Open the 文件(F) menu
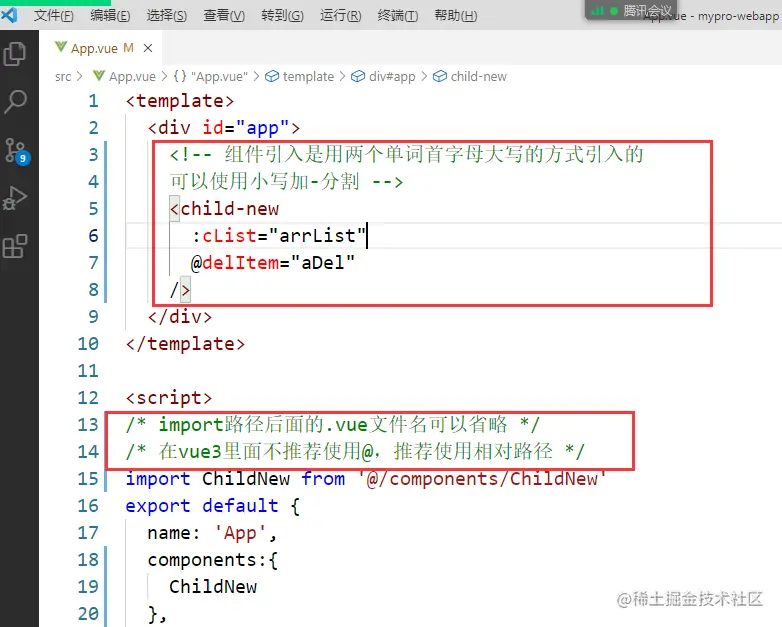The image size is (782, 627). coord(54,15)
